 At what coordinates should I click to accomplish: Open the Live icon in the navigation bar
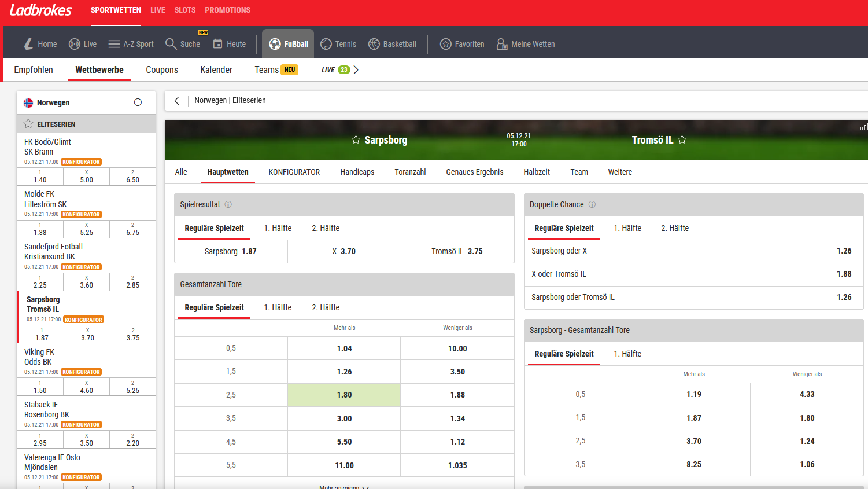75,44
